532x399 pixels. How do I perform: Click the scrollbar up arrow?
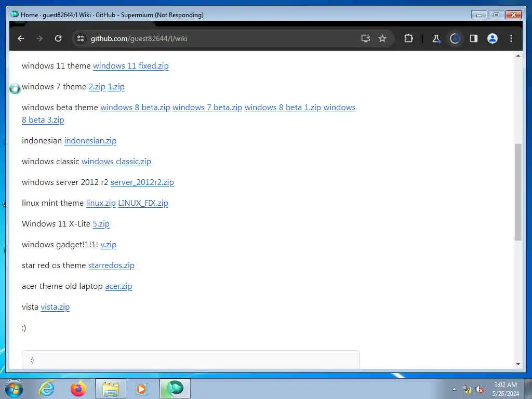tap(518, 56)
